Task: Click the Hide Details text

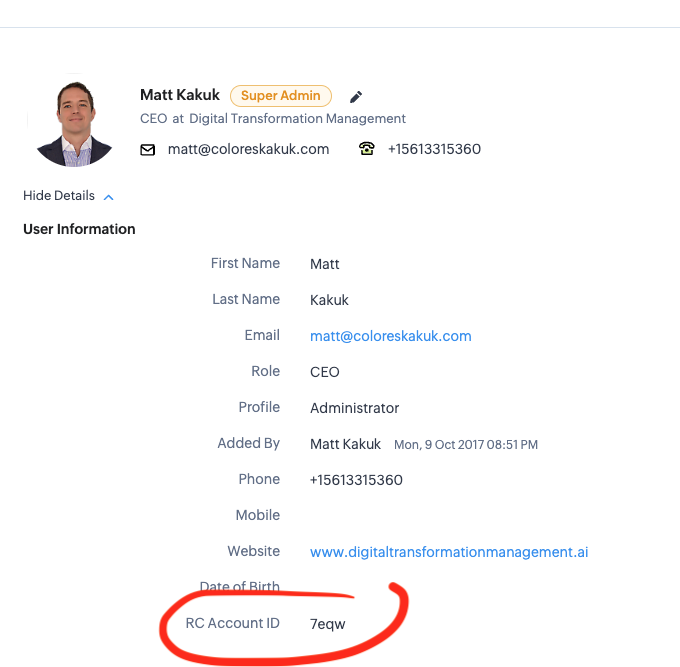Action: click(59, 196)
